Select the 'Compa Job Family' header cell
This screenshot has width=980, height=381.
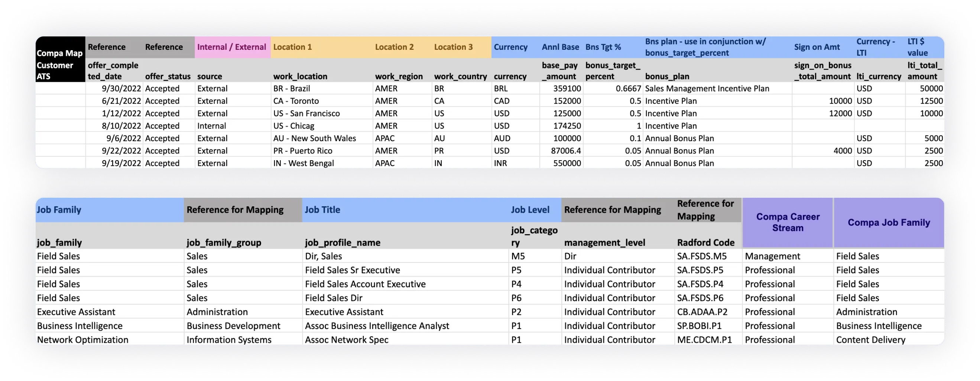click(889, 222)
